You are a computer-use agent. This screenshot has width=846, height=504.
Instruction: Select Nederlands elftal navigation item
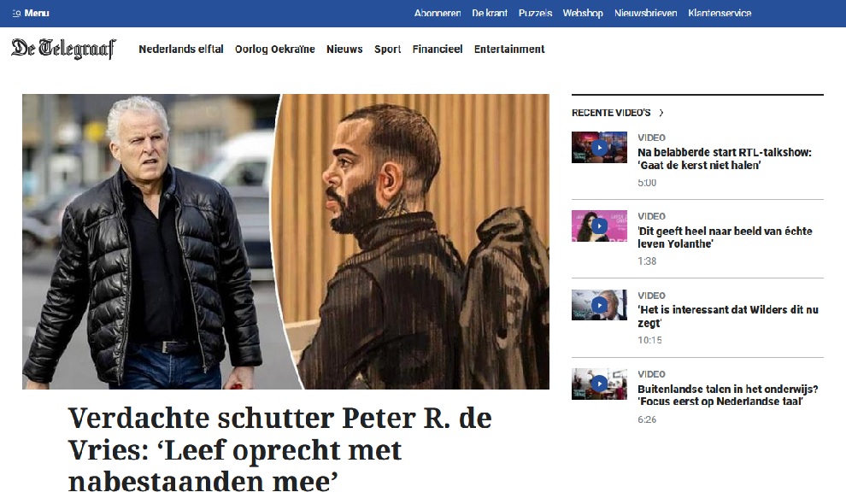coord(181,49)
